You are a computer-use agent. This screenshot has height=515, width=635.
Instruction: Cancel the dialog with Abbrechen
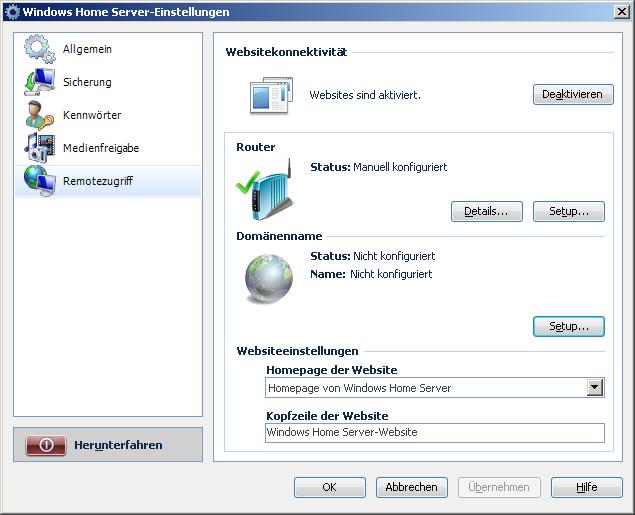(411, 487)
